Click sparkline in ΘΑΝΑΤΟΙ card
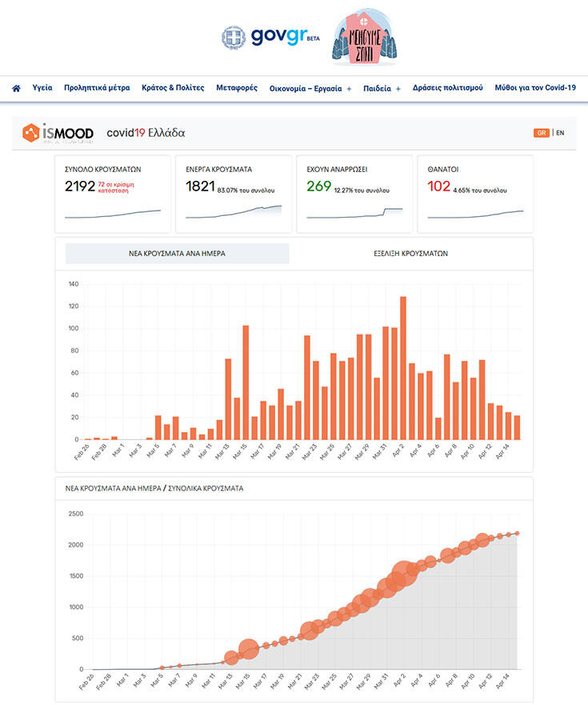 coord(475,214)
